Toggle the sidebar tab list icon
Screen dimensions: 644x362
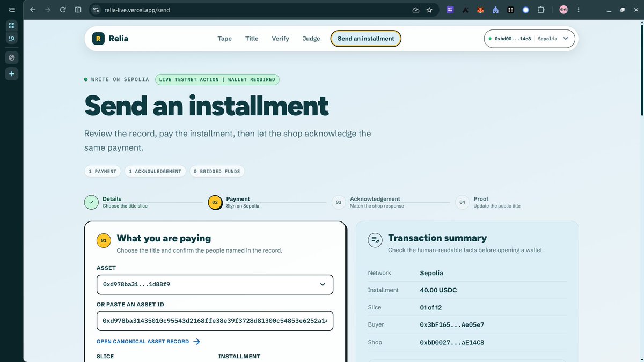[12, 10]
